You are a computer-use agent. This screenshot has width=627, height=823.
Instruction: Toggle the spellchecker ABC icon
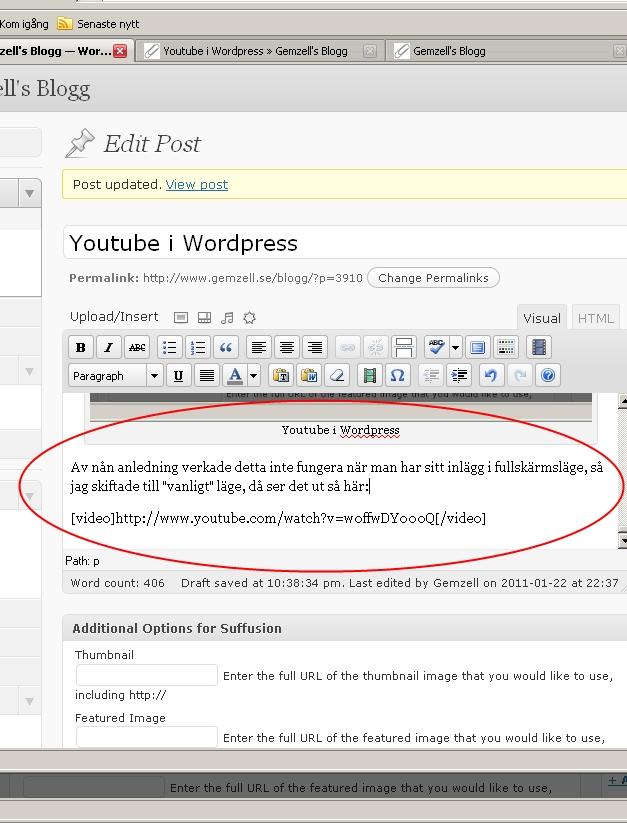[436, 347]
